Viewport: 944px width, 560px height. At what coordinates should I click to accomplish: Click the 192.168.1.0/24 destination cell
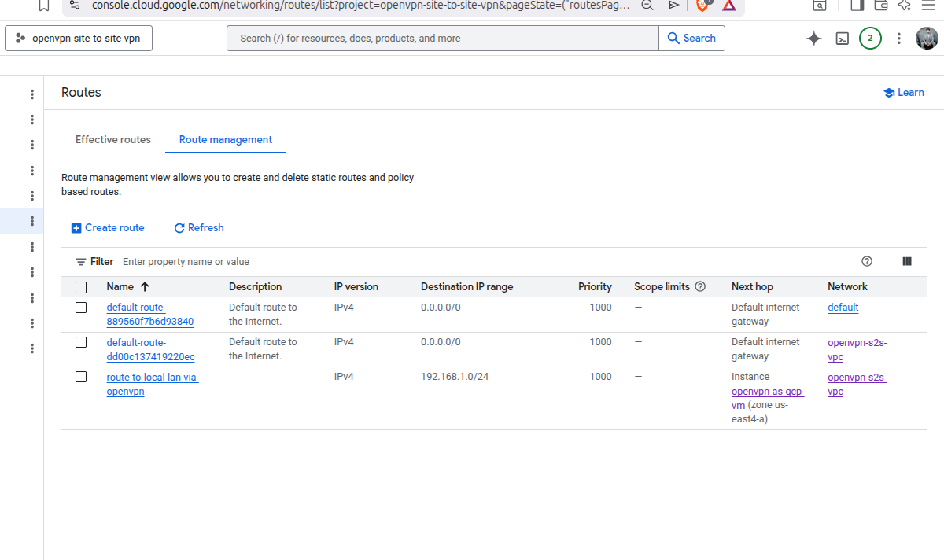(x=455, y=377)
